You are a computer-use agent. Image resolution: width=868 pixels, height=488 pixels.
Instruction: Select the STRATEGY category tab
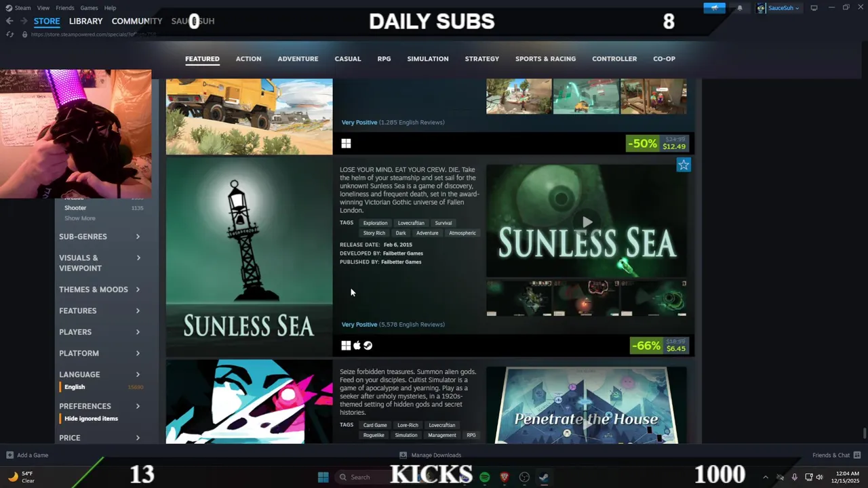tap(482, 59)
